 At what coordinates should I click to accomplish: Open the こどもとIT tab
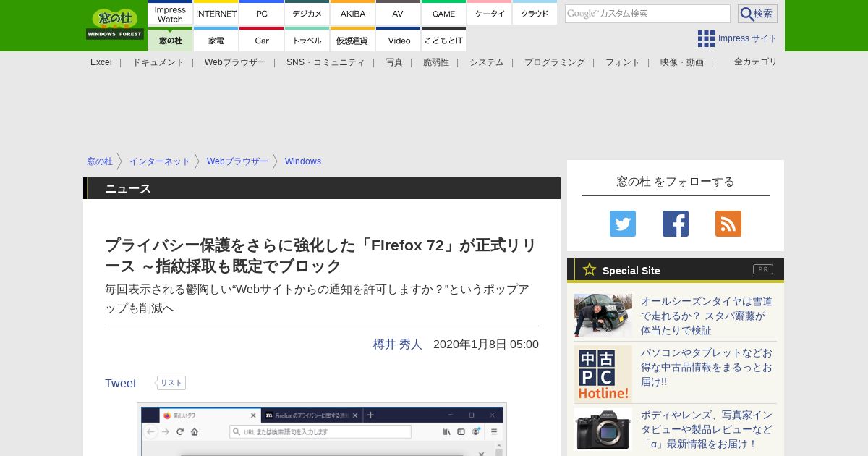click(x=443, y=40)
